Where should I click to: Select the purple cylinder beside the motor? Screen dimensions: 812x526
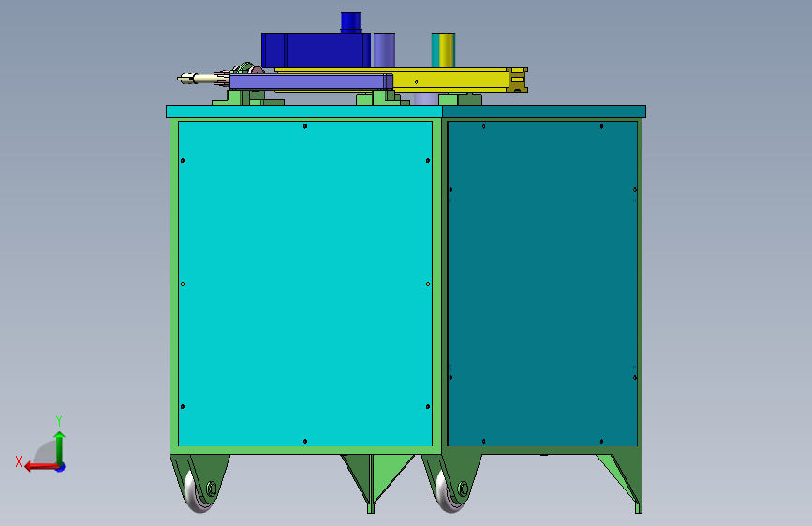pos(384,51)
